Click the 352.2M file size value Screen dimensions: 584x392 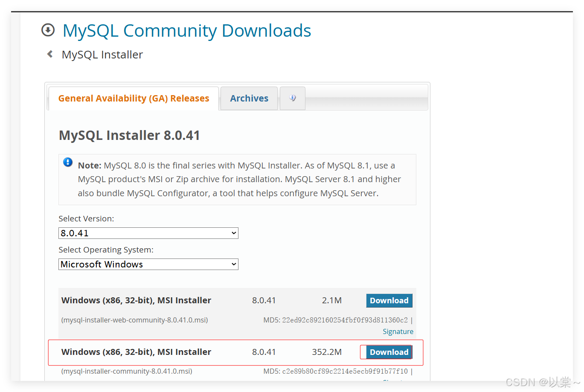tap(327, 352)
